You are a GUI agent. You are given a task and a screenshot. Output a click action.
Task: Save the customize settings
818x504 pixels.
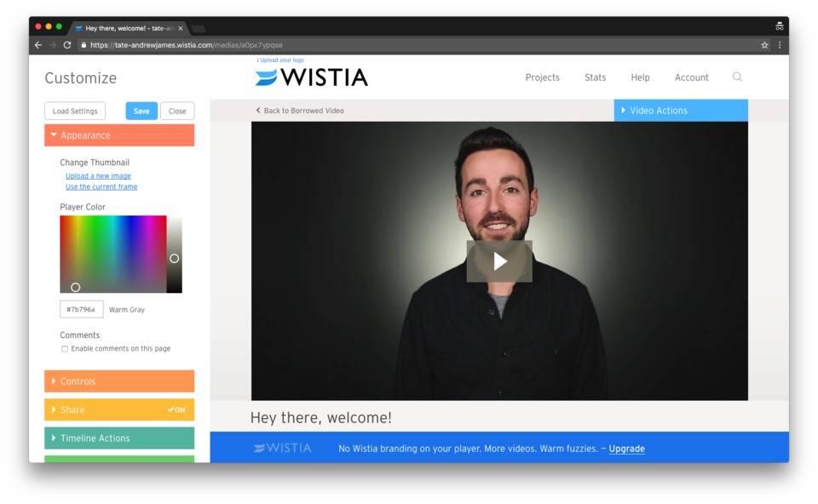[141, 111]
